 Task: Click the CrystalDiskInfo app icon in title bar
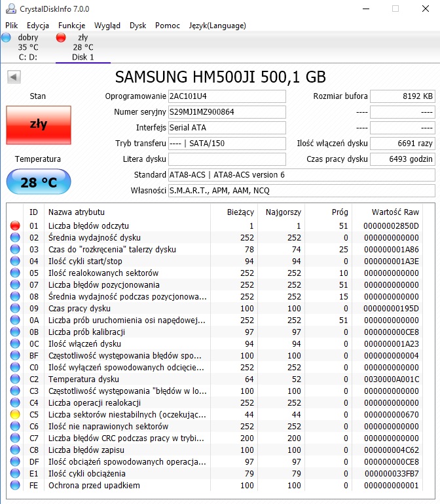coord(11,9)
